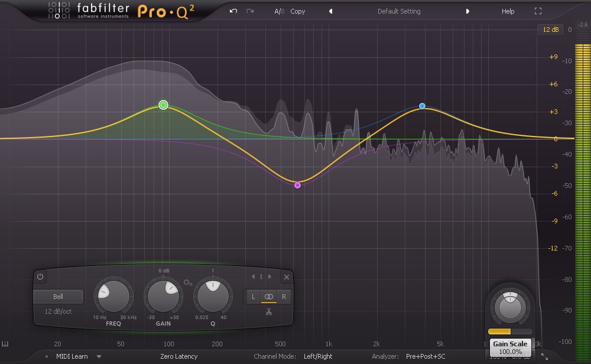Select the purple EQ band node
The width and height of the screenshot is (591, 364).
point(297,185)
